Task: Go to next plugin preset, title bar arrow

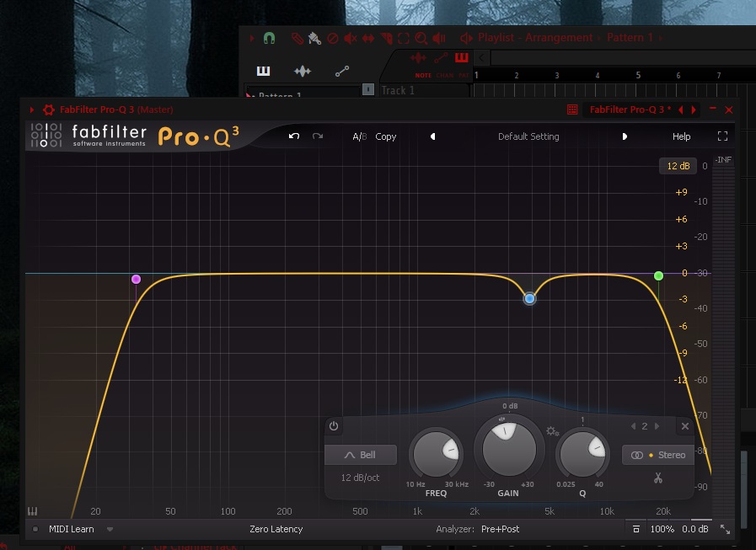Action: pyautogui.click(x=694, y=109)
